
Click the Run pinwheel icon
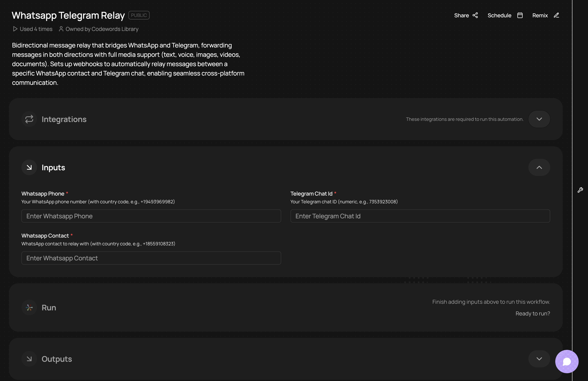[29, 307]
